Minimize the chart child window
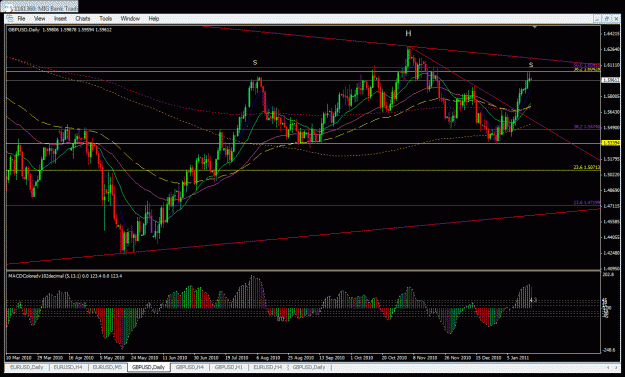This screenshot has width=625, height=377. point(597,18)
